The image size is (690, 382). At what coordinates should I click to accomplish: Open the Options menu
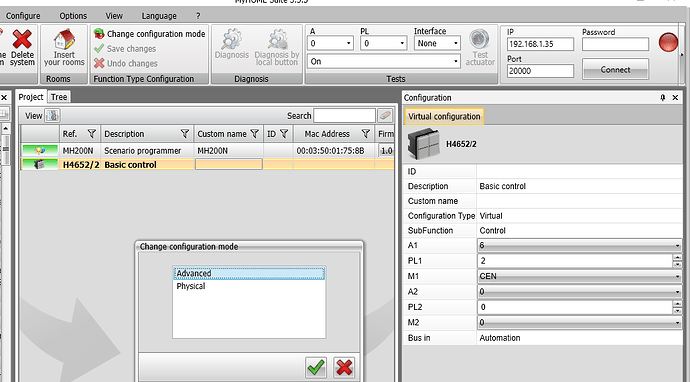coord(73,16)
